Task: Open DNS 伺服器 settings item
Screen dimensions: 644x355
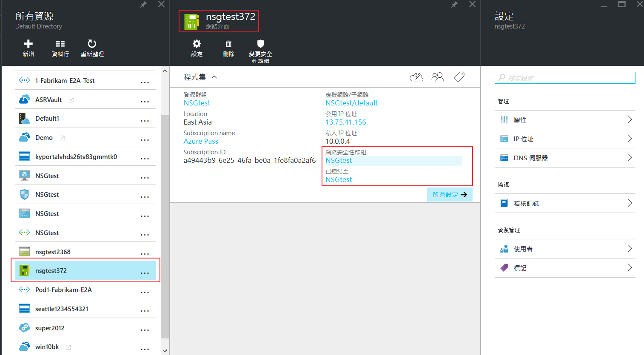Action: click(565, 158)
